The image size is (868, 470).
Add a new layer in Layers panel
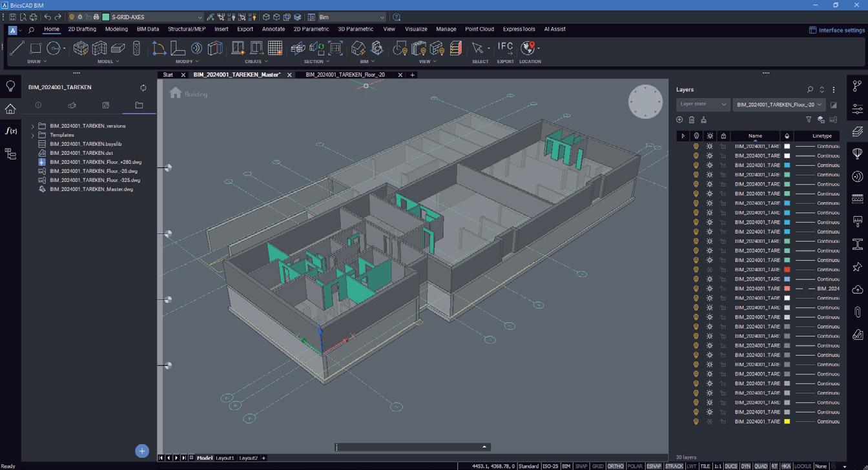(679, 119)
